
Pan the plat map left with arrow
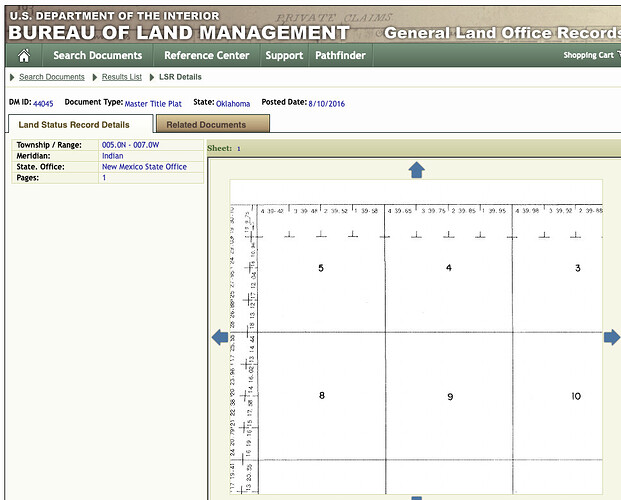click(220, 338)
